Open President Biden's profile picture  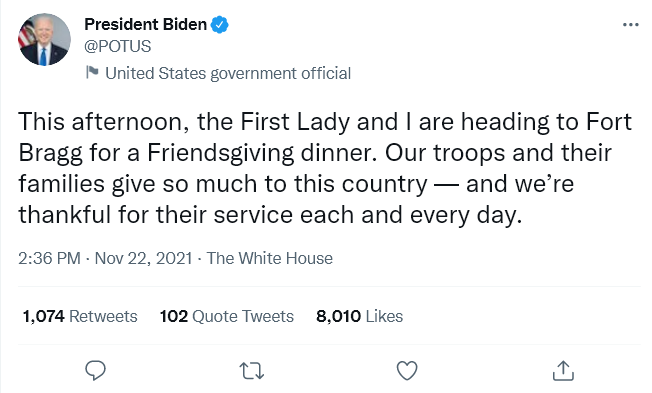44,40
